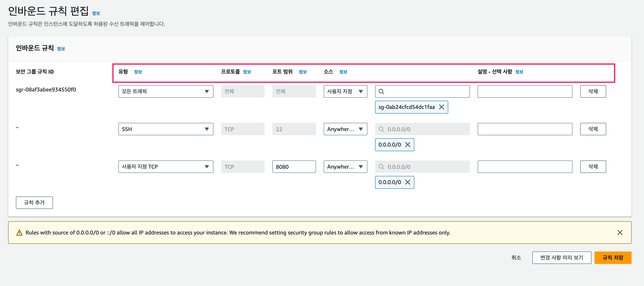Delete the 8080 rule with 삭제 button
Viewport: 644px width, 286px height.
tap(593, 167)
